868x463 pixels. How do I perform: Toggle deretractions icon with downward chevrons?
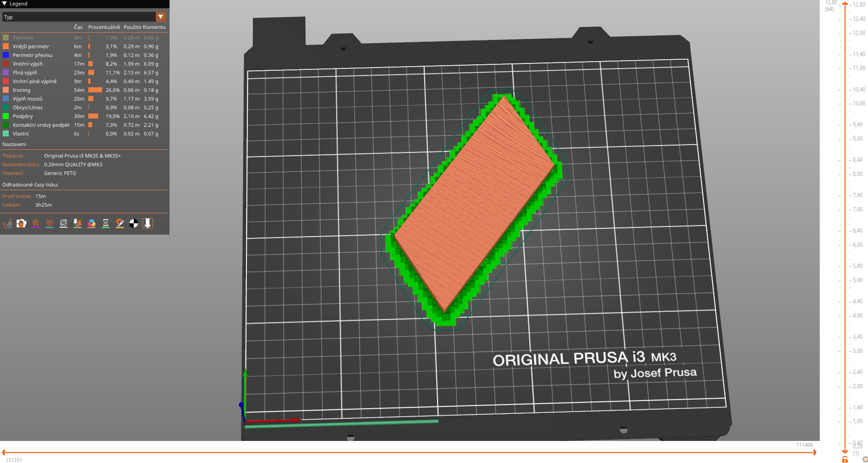[x=50, y=224]
